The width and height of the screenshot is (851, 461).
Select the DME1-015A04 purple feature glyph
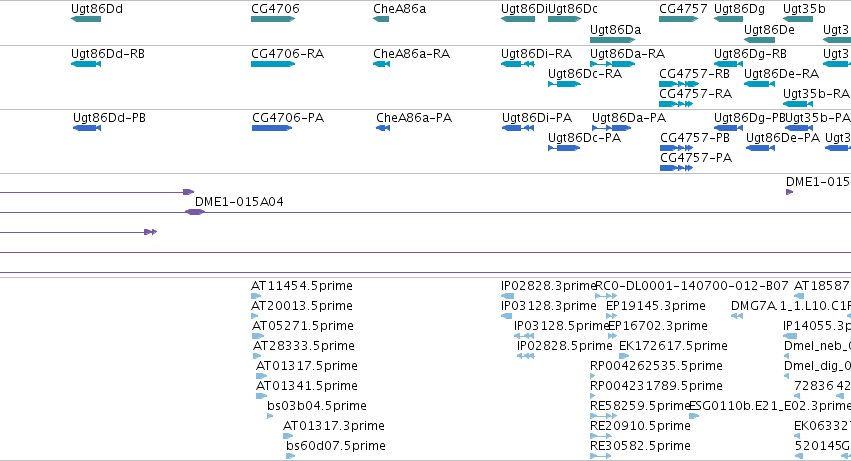(x=195, y=212)
